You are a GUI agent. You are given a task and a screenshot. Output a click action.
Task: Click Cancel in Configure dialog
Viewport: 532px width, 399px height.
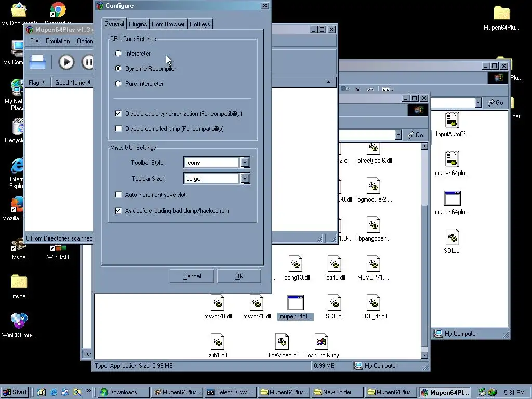coord(192,276)
